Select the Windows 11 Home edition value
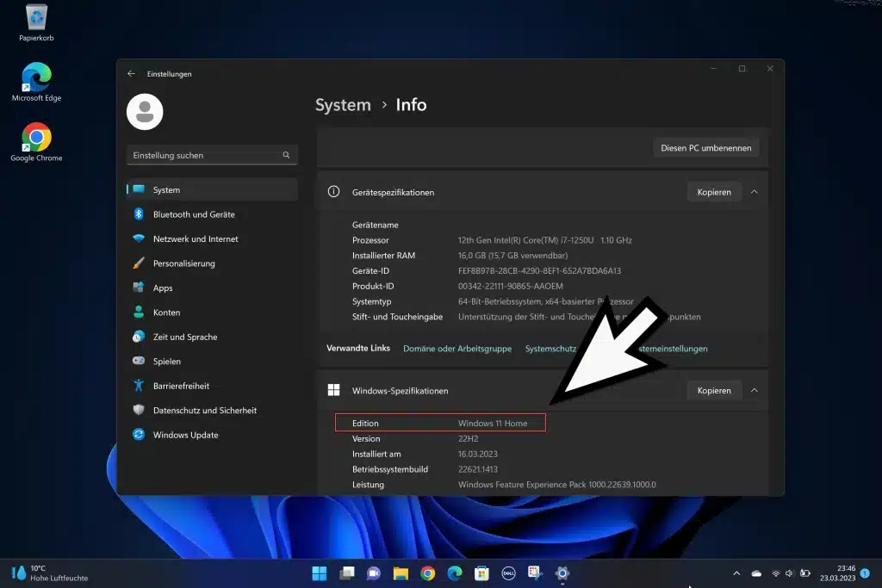 493,424
